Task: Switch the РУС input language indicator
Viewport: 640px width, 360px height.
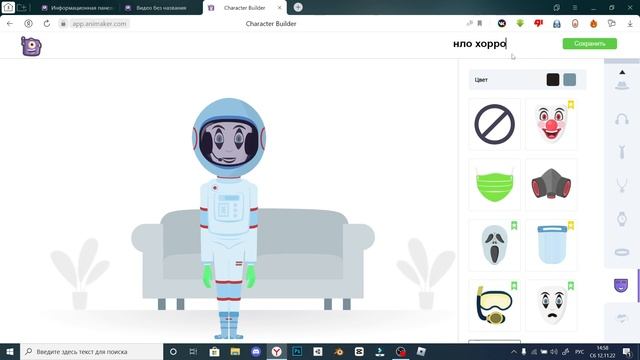Action: (579, 351)
